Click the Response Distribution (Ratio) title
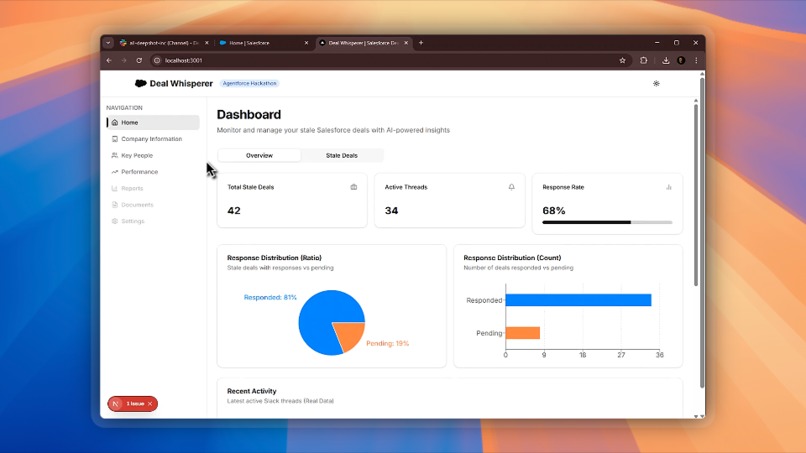The width and height of the screenshot is (806, 453). (x=274, y=258)
